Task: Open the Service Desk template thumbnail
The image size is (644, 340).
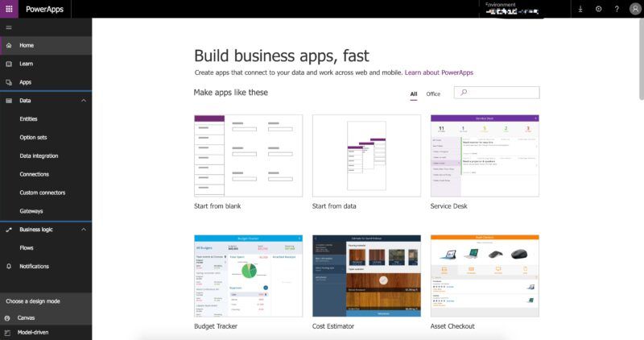Action: 485,155
